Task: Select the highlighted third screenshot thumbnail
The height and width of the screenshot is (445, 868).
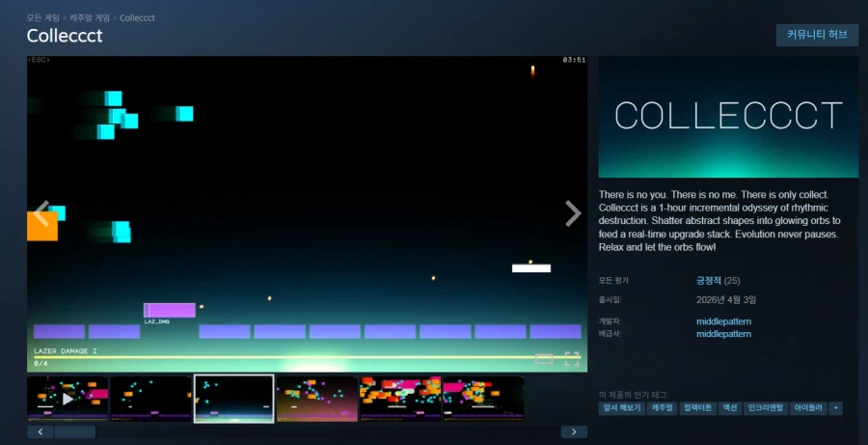Action: 234,399
